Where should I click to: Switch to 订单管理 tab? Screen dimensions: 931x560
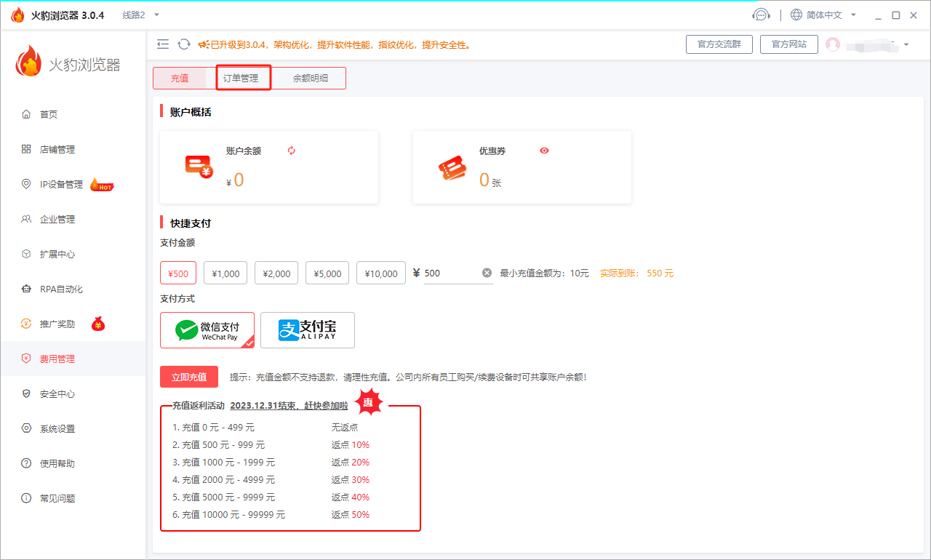tap(241, 78)
